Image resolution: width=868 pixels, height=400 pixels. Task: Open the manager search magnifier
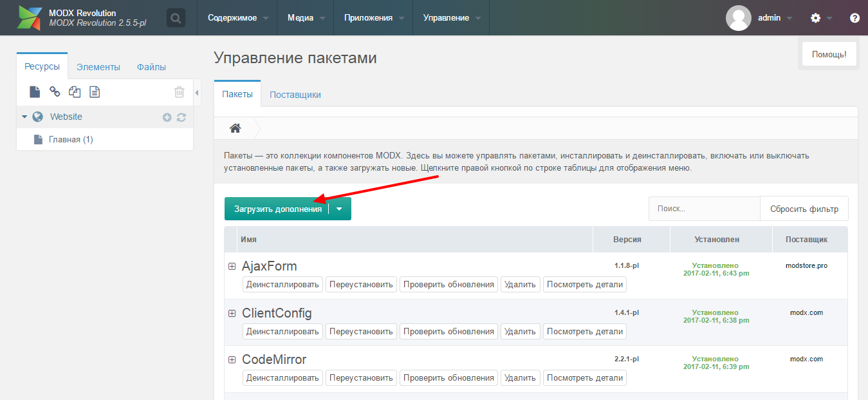click(x=176, y=17)
